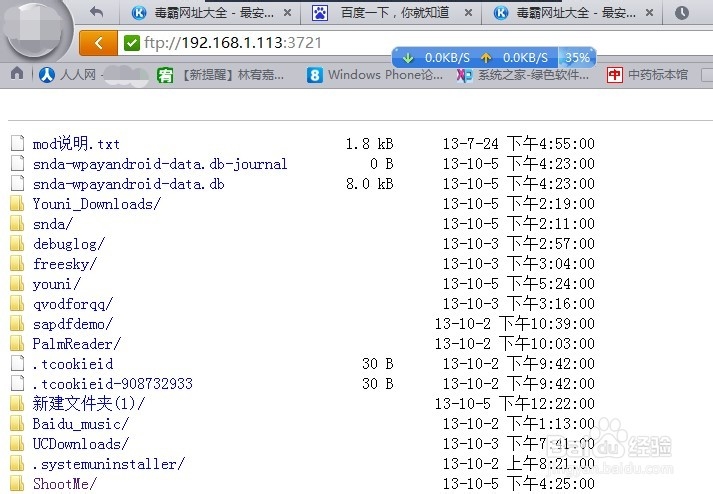Viewport: 713px width, 494px height.
Task: Click folder icon beside PalmReader/
Action: [17, 343]
